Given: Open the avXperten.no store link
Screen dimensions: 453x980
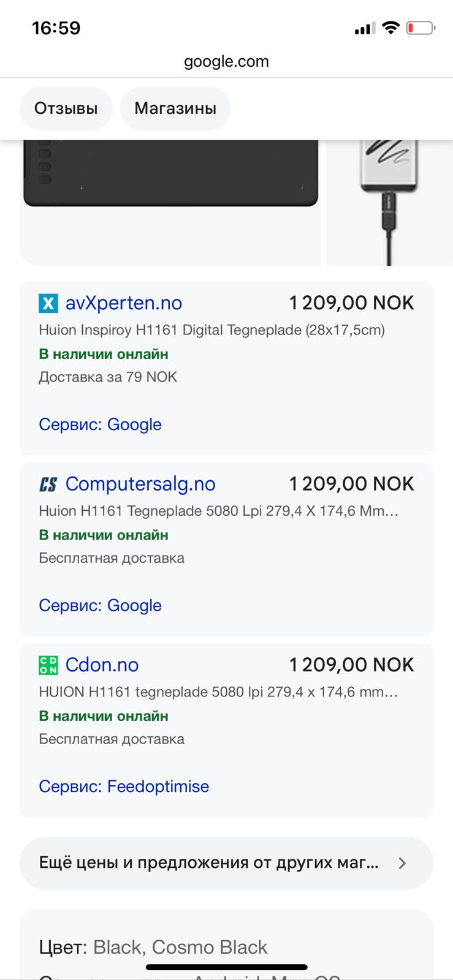Looking at the screenshot, I should click(x=124, y=303).
